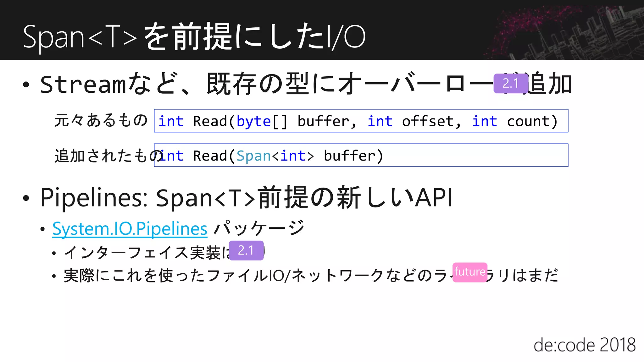Click the text パッケージ
Image resolution: width=644 pixels, height=362 pixels.
click(259, 228)
